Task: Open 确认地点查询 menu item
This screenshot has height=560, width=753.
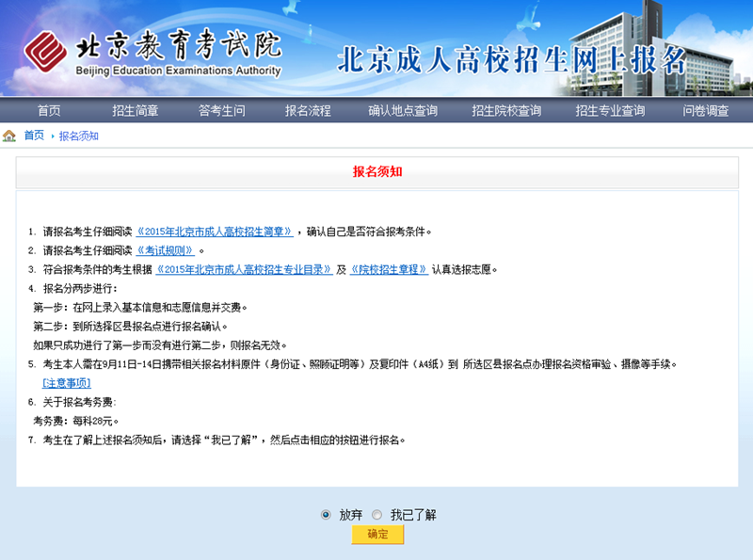Action: pos(403,110)
